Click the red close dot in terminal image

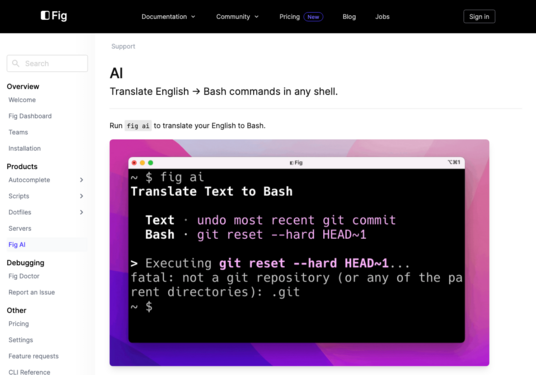(x=134, y=163)
